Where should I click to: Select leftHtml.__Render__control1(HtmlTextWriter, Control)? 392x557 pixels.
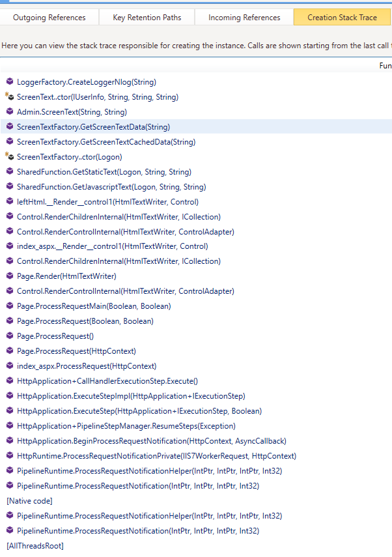[196, 202]
